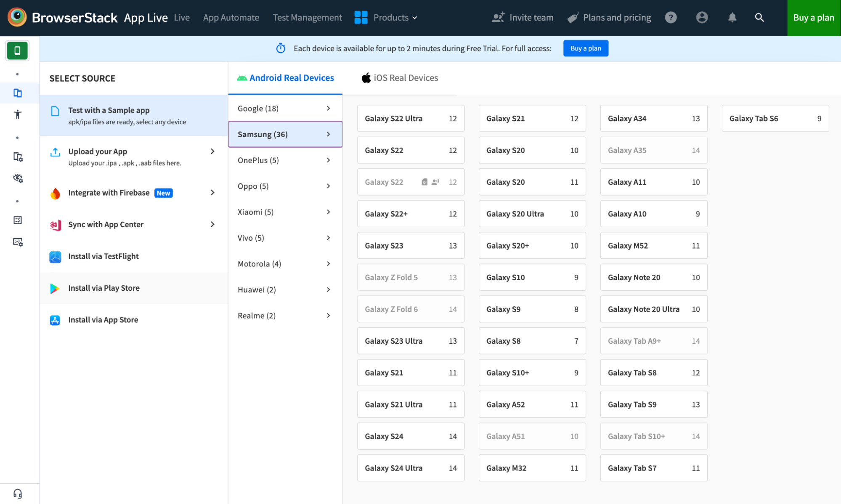The height and width of the screenshot is (504, 841).
Task: Select Galaxy S22 Ultra device
Action: 411,118
